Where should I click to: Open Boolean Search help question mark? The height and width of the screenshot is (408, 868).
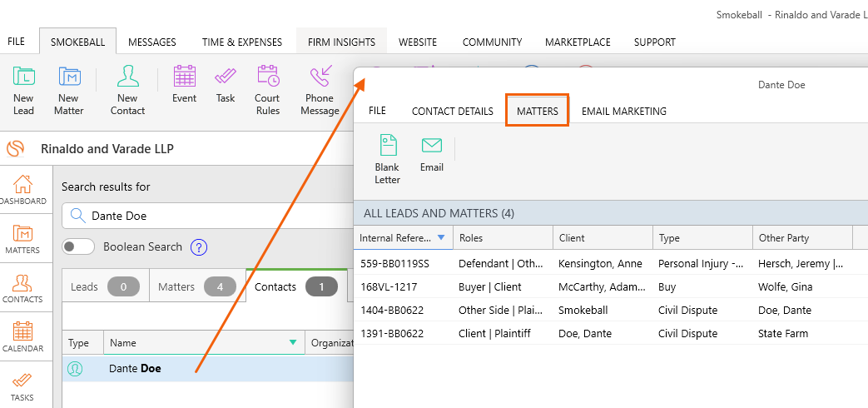198,247
